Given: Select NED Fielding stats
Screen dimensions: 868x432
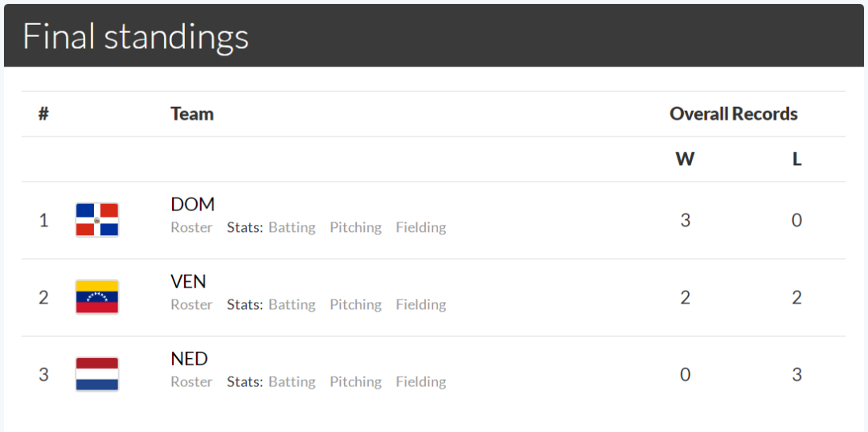Looking at the screenshot, I should (420, 381).
